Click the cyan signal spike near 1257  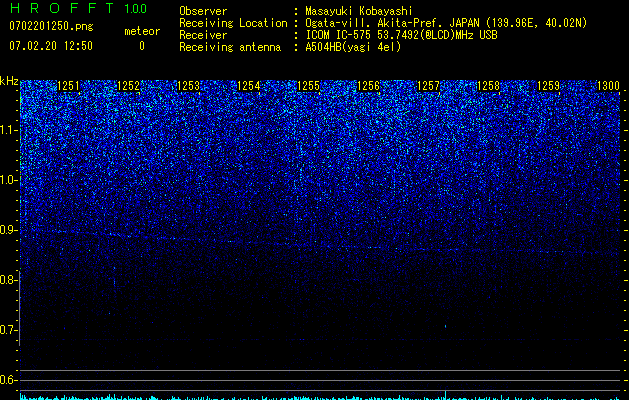[445, 395]
